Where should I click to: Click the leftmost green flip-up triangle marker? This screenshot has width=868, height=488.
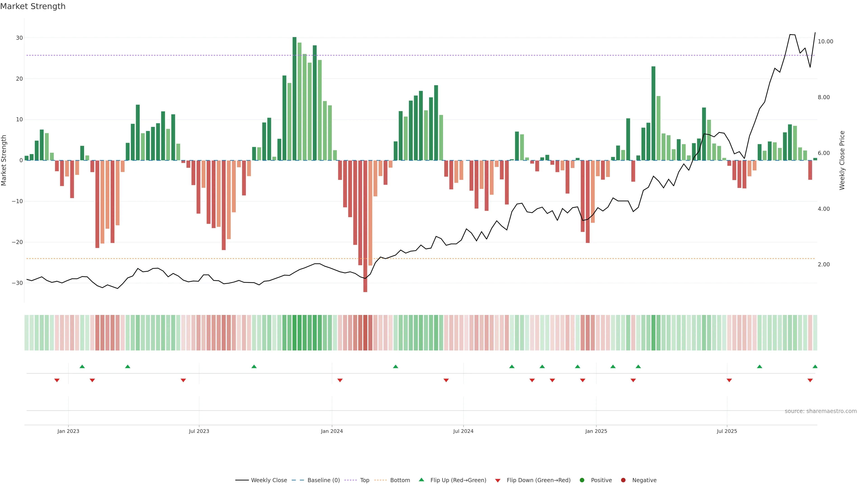coord(82,366)
